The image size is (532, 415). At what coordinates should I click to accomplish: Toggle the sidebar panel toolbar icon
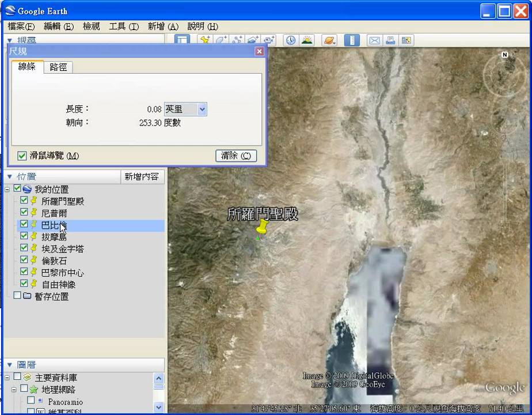[x=182, y=40]
